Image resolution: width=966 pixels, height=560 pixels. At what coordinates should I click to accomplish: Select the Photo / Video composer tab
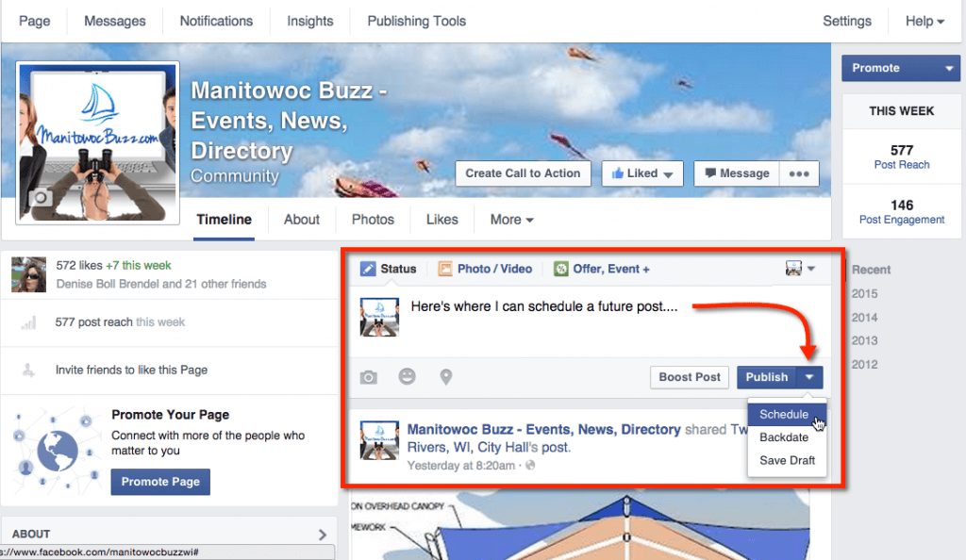[485, 269]
